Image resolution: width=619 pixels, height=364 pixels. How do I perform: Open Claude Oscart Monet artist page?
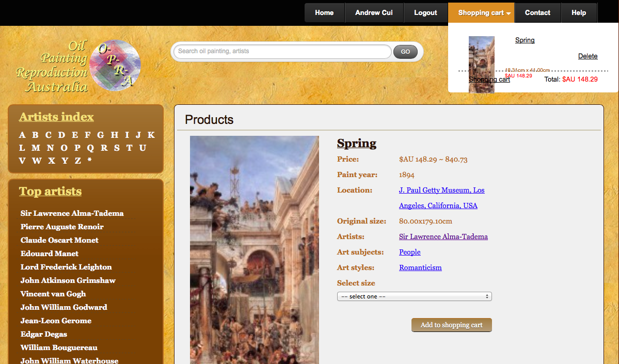[x=59, y=240]
